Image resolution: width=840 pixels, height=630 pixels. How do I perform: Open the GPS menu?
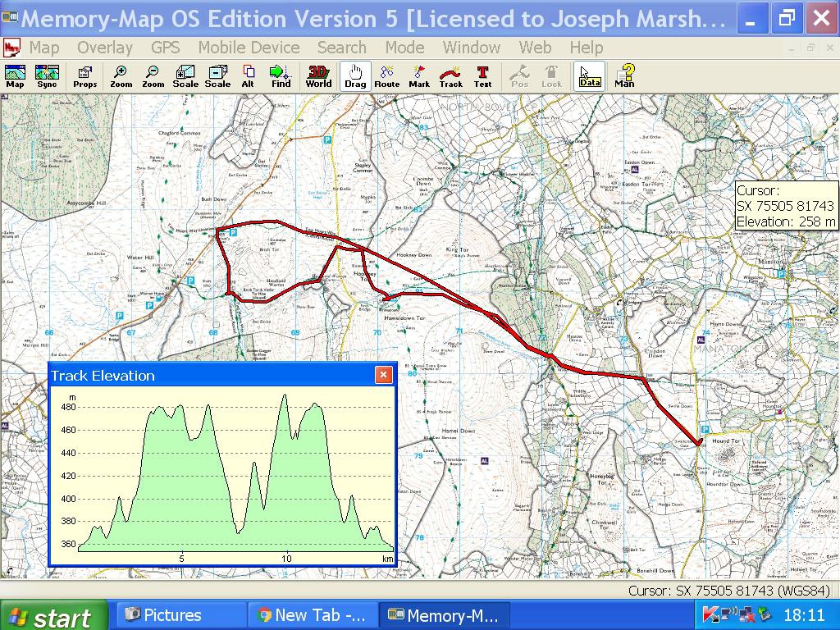click(x=165, y=48)
